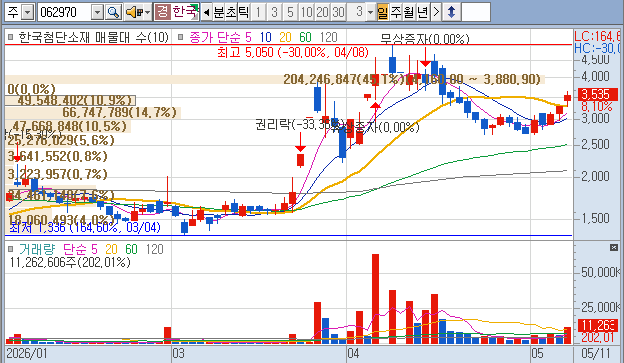This screenshot has width=624, height=363.
Task: Click moving average 20 in price legend
Action: coord(285,37)
